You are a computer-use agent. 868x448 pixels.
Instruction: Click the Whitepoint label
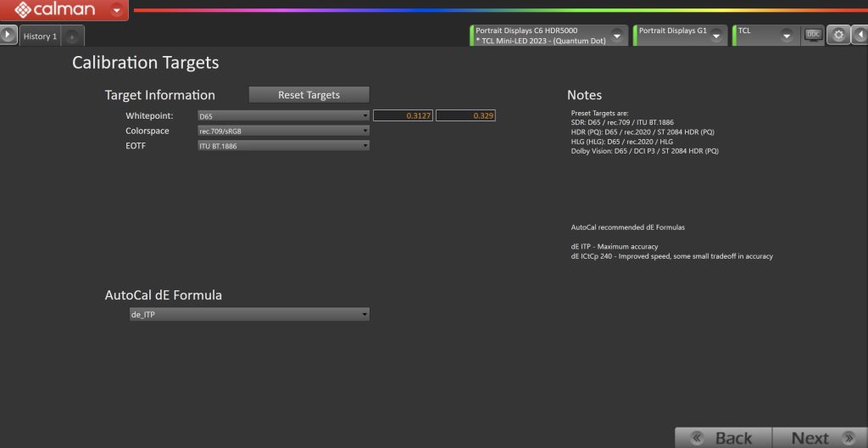pyautogui.click(x=149, y=116)
